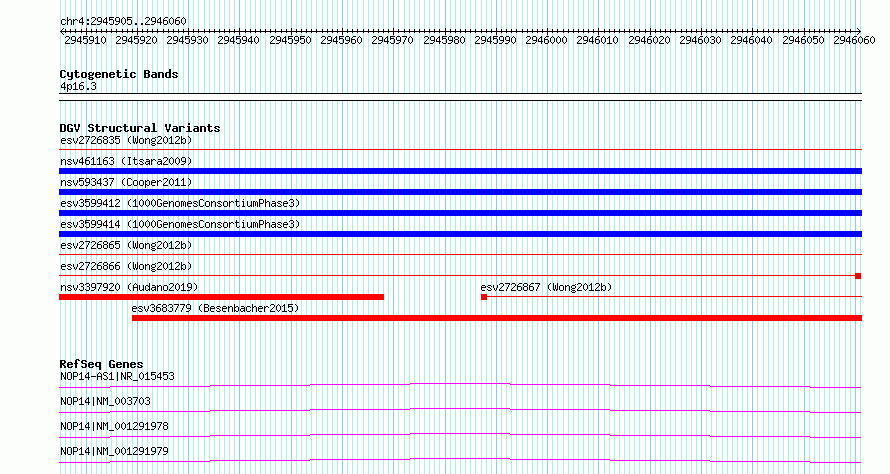The image size is (890, 474).
Task: Click the blue bar of esv3599414
Action: [x=460, y=234]
